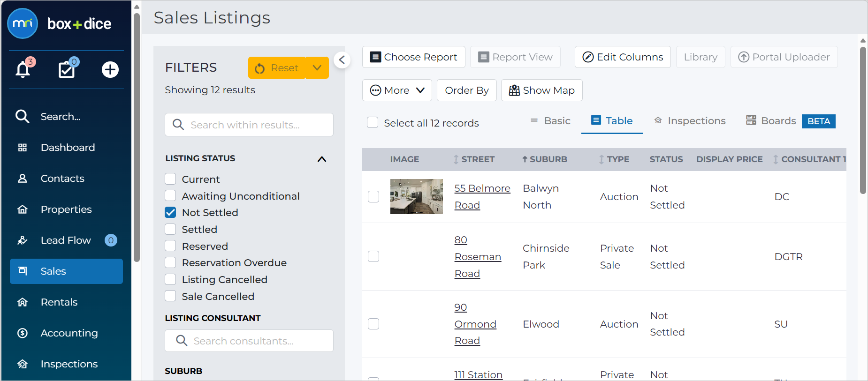Click the SUBURB sort arrow icon
The width and height of the screenshot is (868, 381).
pos(525,159)
